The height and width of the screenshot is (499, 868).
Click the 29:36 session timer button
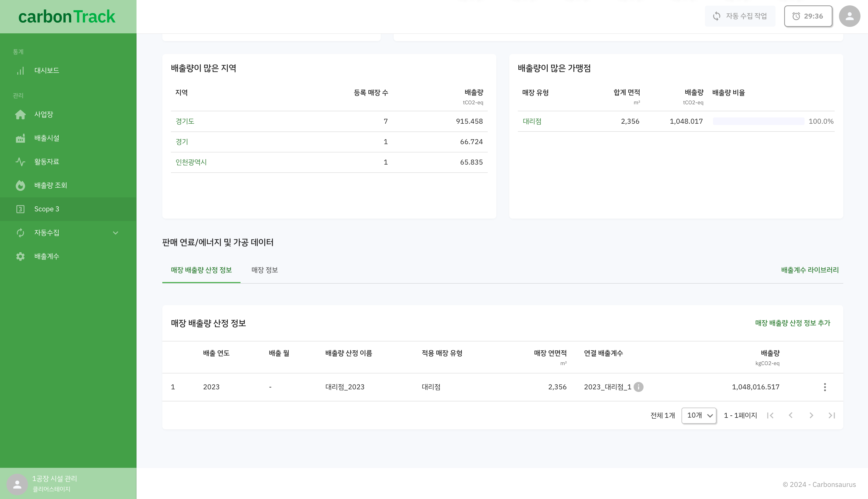pos(808,16)
